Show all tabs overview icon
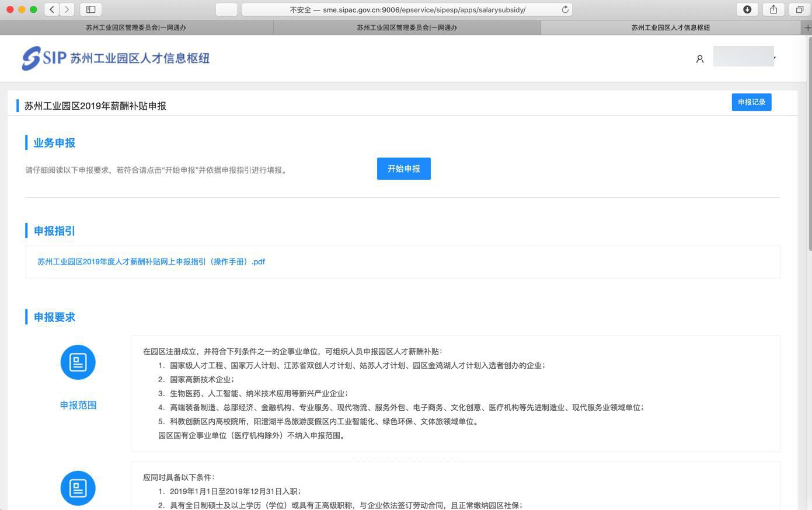Viewport: 812px width, 510px height. pyautogui.click(x=800, y=9)
